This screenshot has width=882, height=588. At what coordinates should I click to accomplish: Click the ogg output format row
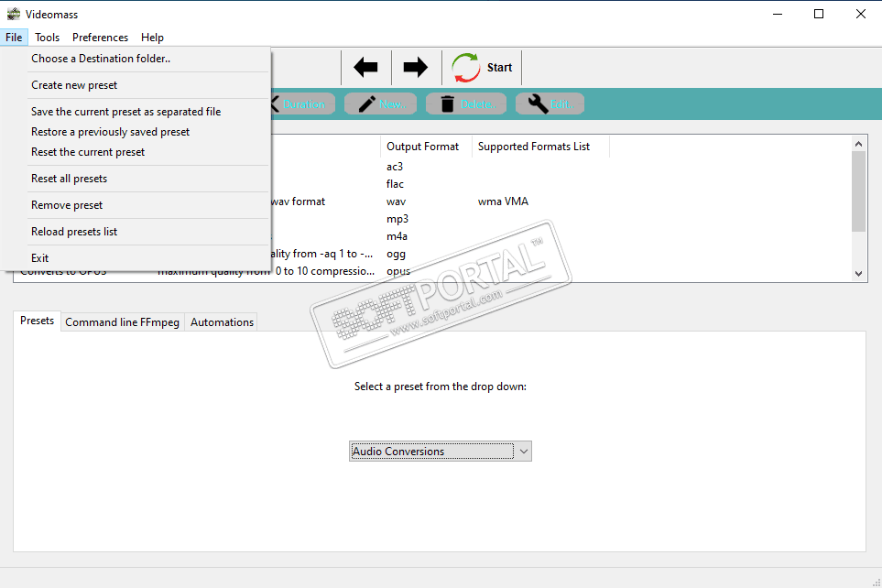[396, 254]
